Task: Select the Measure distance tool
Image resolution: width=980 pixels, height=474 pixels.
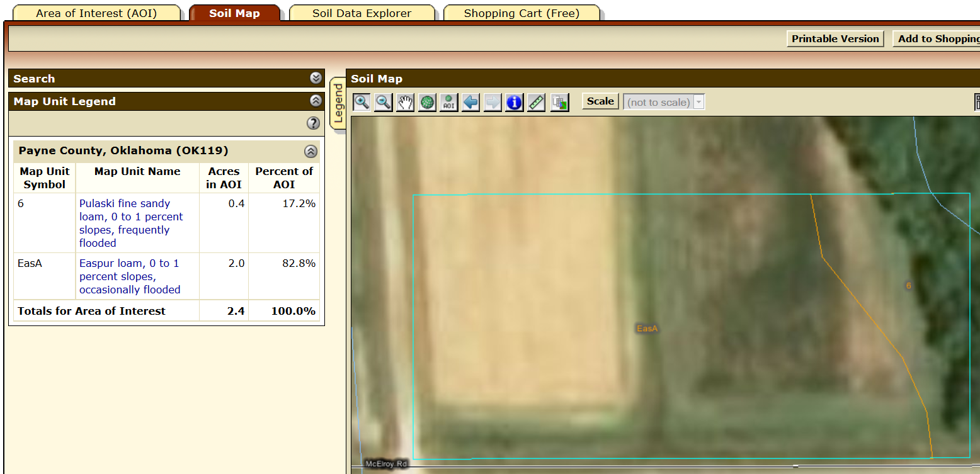Action: pos(536,102)
